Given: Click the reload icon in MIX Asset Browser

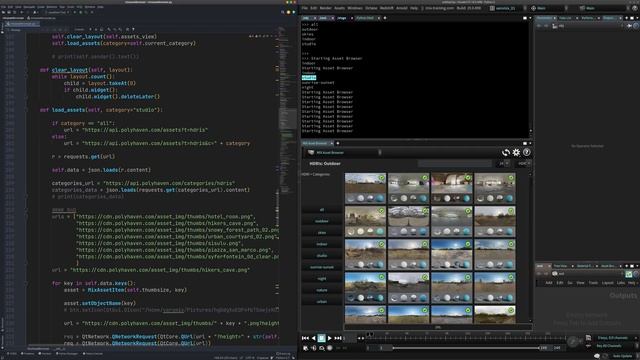Looking at the screenshot, I should 505,152.
